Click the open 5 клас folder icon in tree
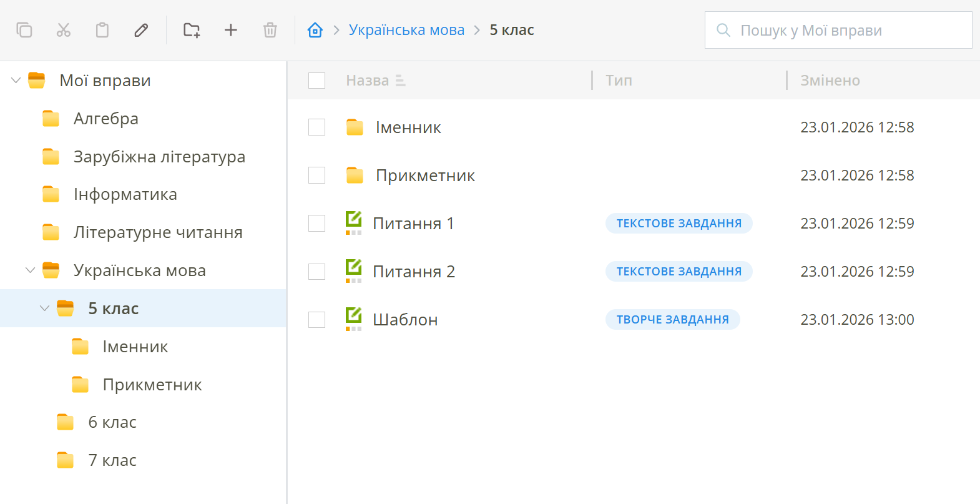Viewport: 980px width, 504px height. (x=66, y=309)
